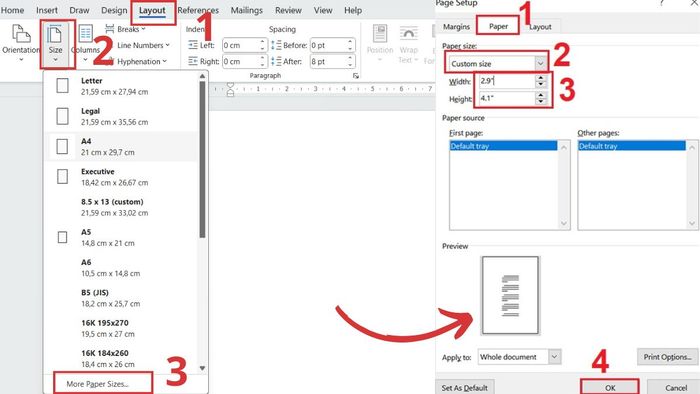Click Cancel in Page Setup dialog
The height and width of the screenshot is (394, 700).
click(x=675, y=387)
